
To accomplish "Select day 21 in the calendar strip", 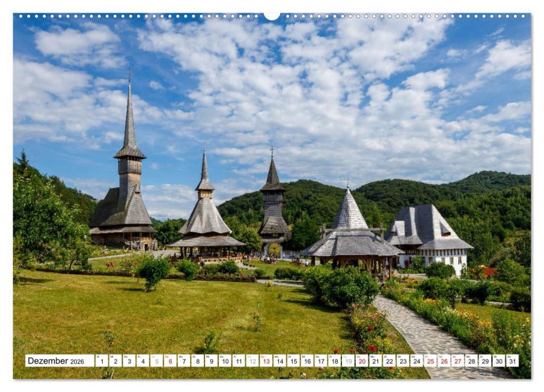I will 376,361.
